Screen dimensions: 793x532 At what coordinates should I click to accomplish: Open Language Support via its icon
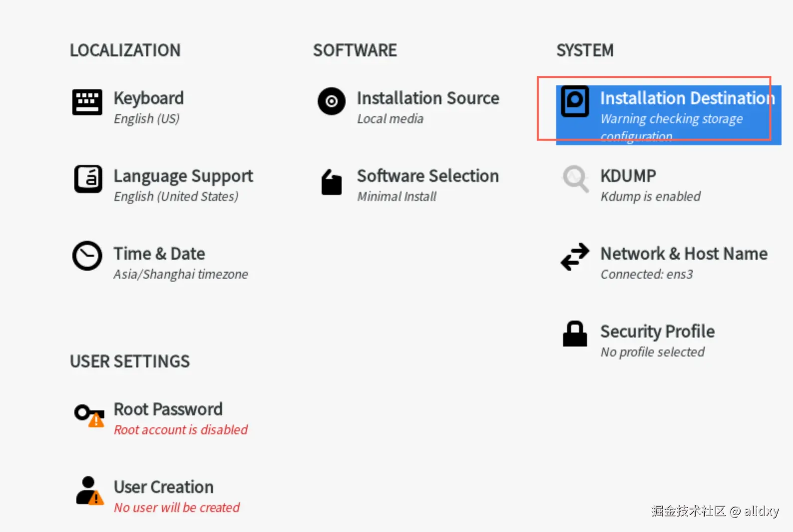click(88, 179)
